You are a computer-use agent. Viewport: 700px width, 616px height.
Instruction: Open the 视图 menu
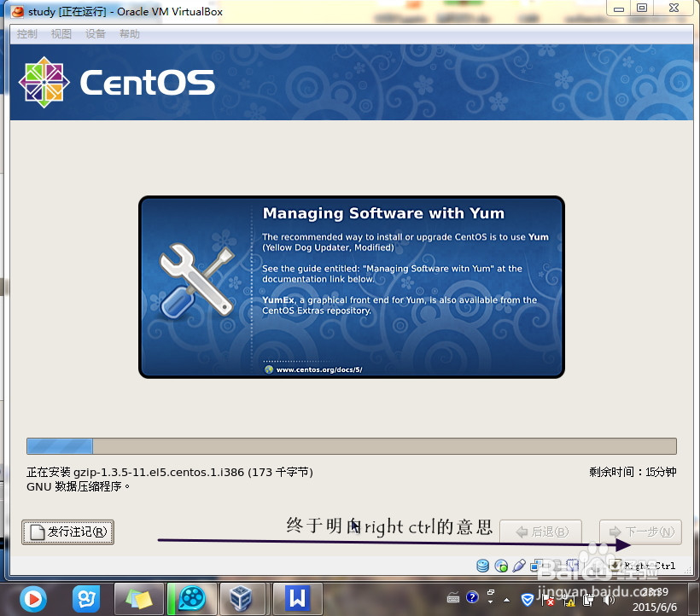click(x=61, y=34)
